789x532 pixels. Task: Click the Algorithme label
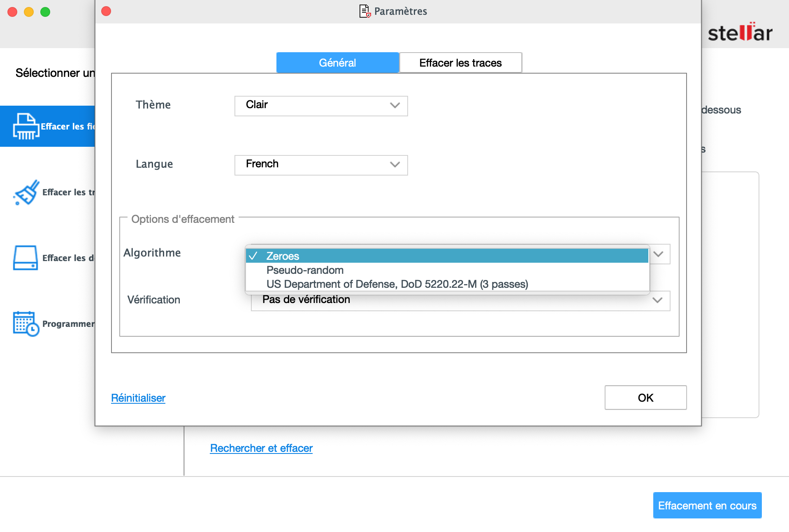(152, 252)
